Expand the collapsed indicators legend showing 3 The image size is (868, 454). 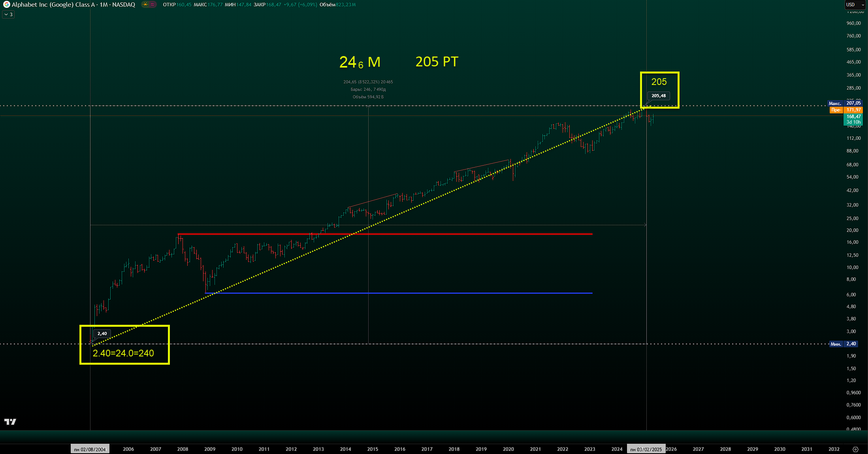click(9, 14)
